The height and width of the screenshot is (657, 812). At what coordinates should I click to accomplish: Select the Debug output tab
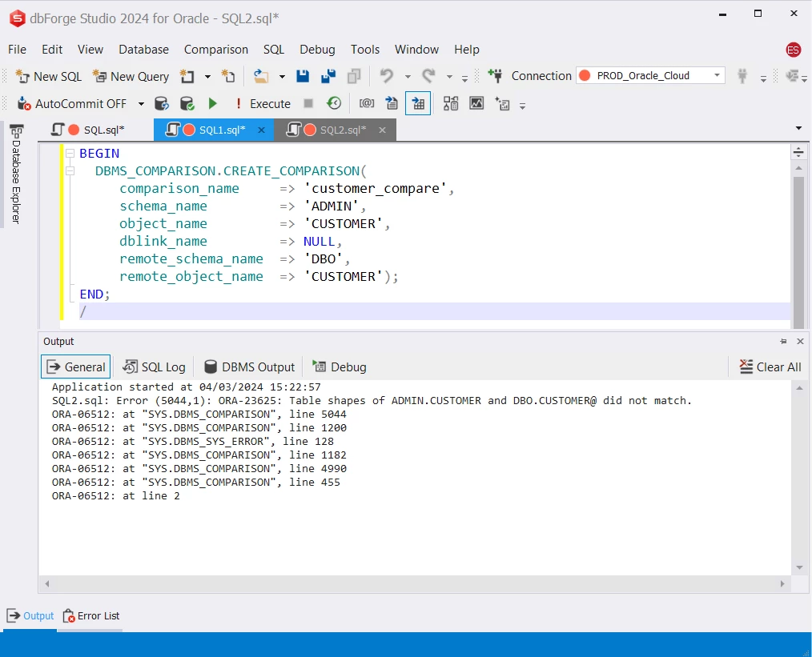tap(340, 367)
